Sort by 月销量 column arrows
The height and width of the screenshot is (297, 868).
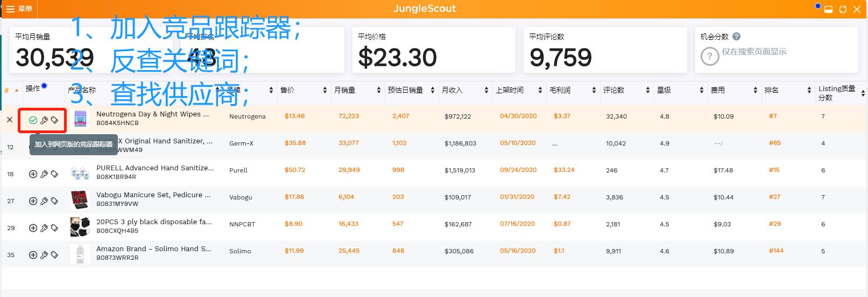click(x=379, y=90)
